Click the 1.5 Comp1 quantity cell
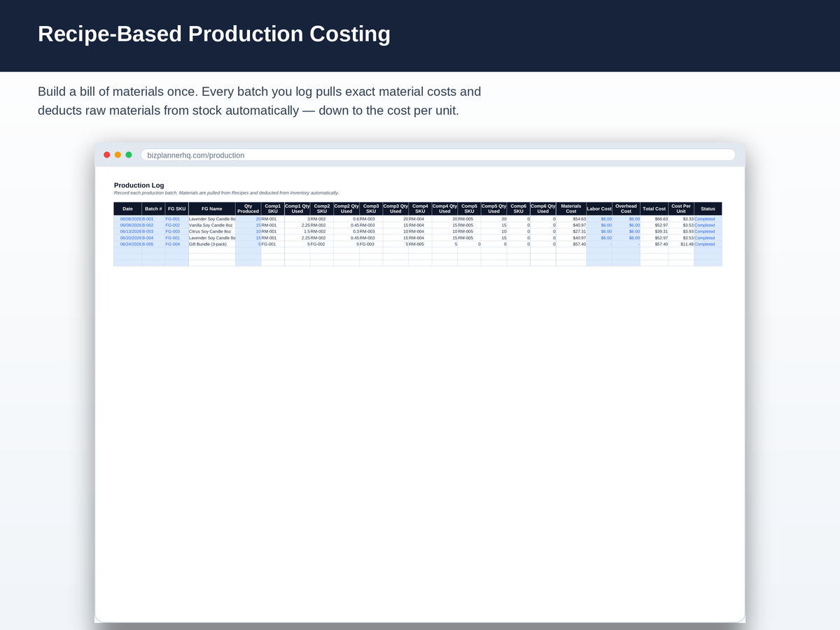 click(297, 231)
